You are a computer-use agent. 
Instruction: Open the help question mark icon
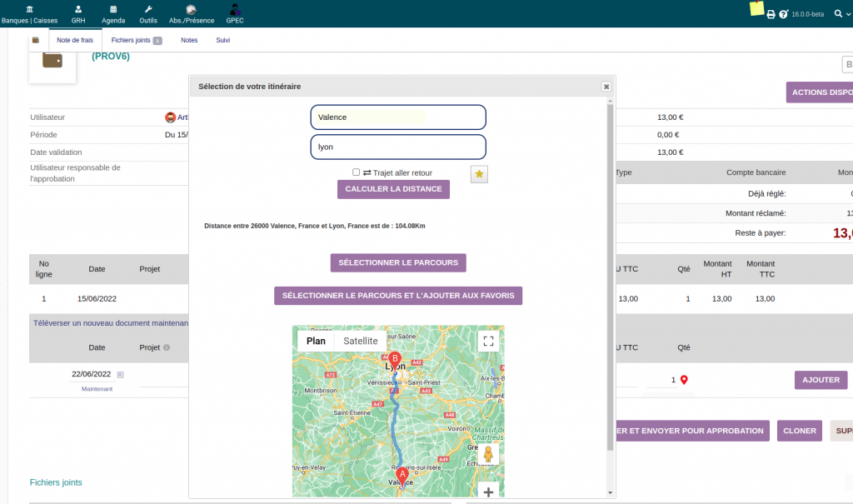(x=783, y=14)
